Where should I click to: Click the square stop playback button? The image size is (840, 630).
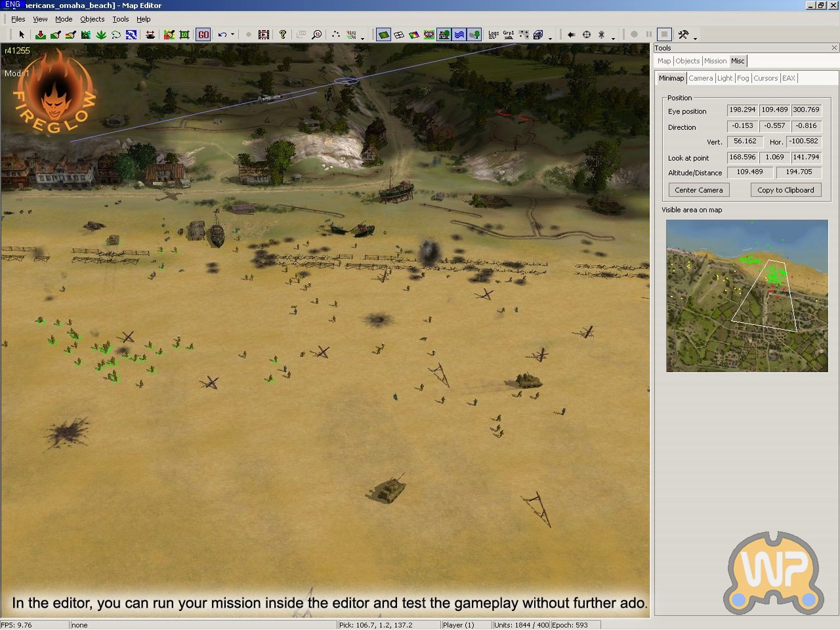(664, 35)
